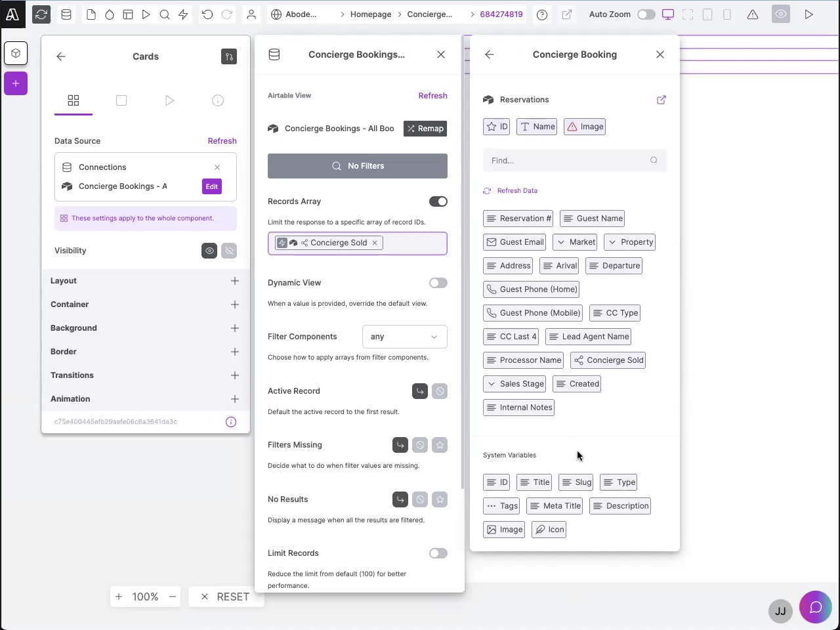The width and height of the screenshot is (840, 630).
Task: Click the Sales Stage dropdown field chip
Action: click(x=514, y=384)
